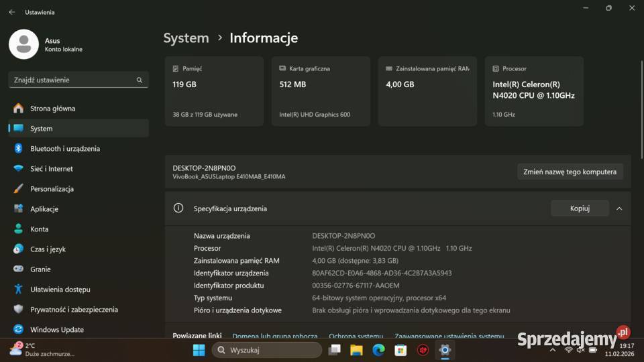Image resolution: width=644 pixels, height=362 pixels.
Task: Open the Procesor Intel Celeron card
Action: click(534, 91)
